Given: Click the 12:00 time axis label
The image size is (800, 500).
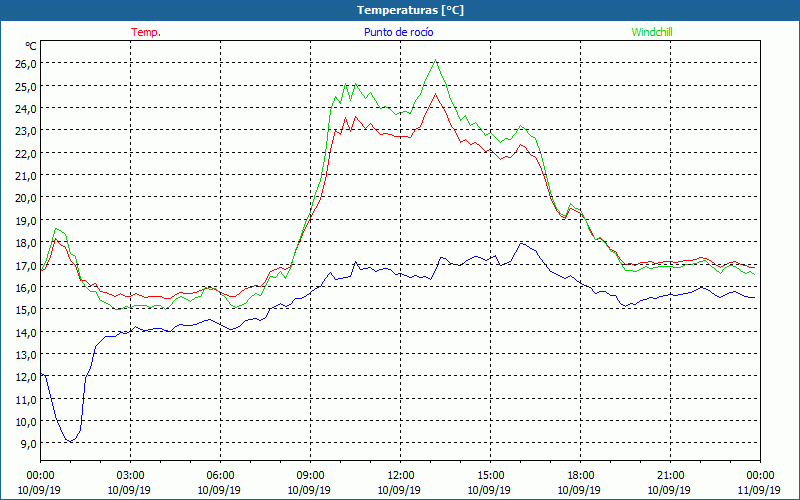Looking at the screenshot, I should tap(401, 476).
